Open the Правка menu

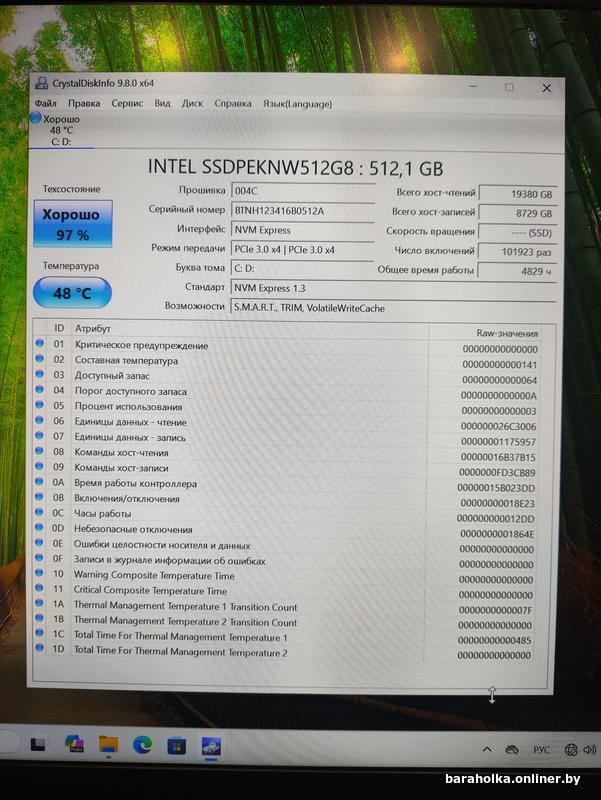(x=84, y=104)
